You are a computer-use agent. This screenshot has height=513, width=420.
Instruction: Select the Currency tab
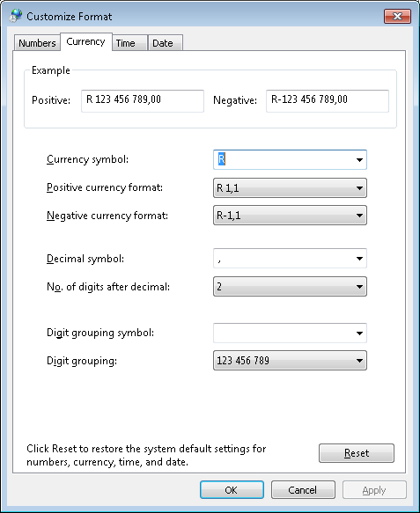[86, 41]
